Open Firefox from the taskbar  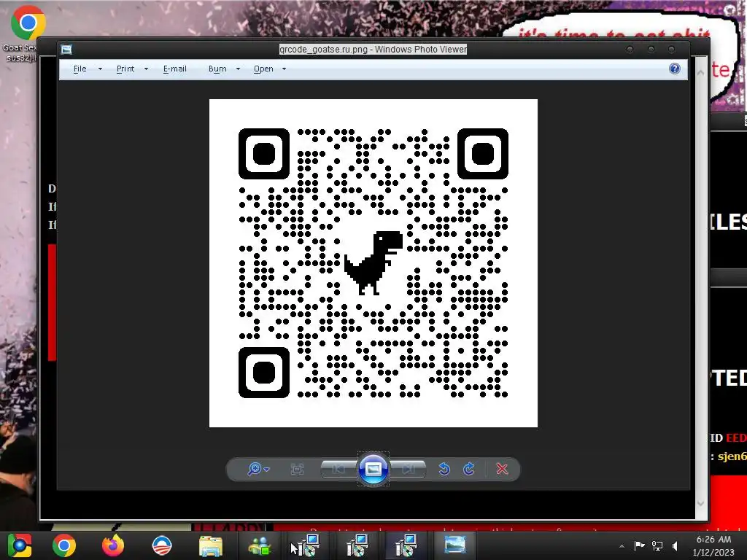113,545
